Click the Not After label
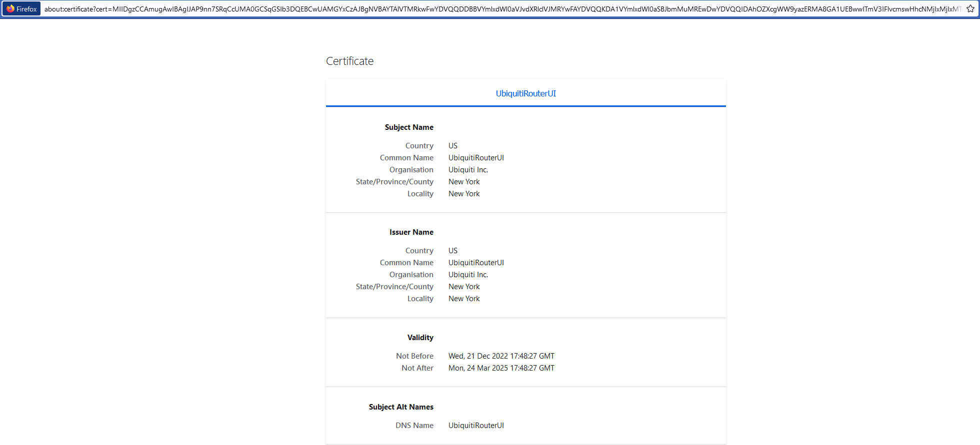Screen dimensions: 980x445 [417, 368]
